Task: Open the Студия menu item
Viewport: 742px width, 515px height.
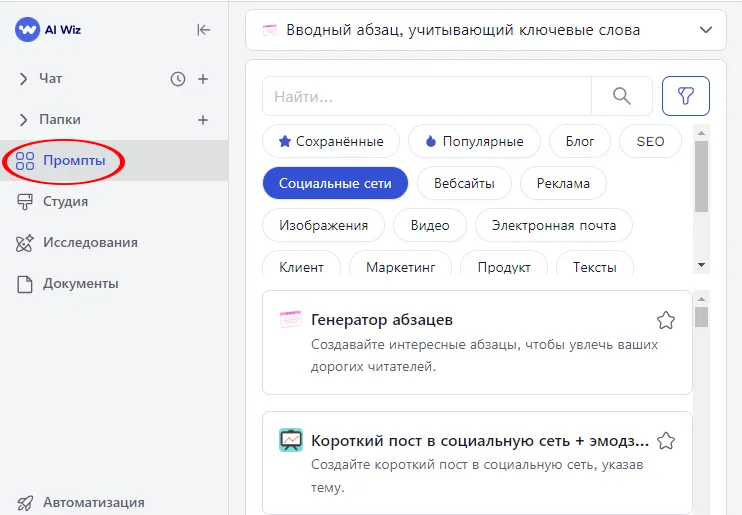Action: [x=114, y=202]
